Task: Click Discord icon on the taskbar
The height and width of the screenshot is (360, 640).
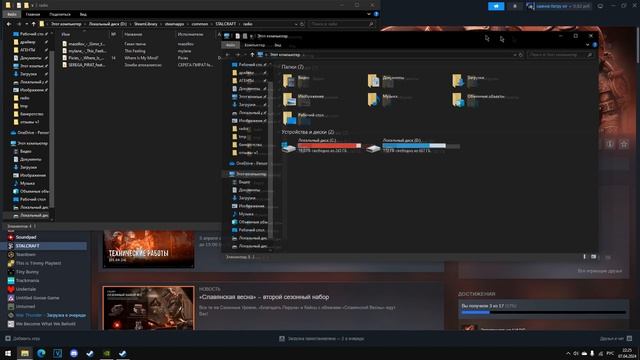Action: click(74, 353)
